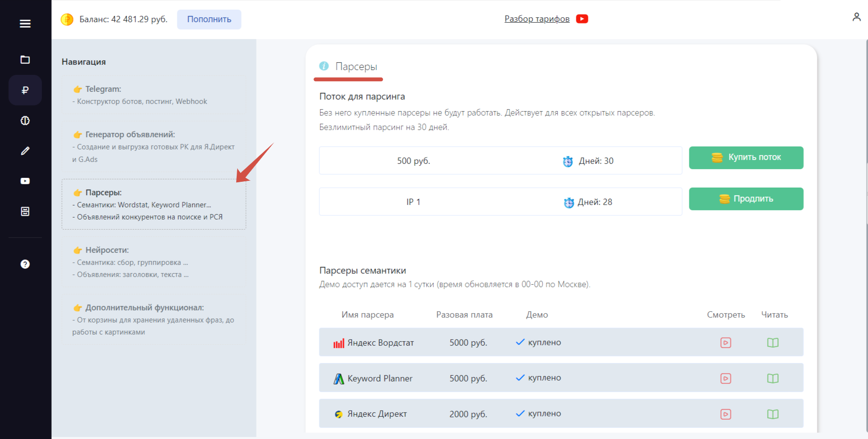
Task: Click the Яндекс Вордстат parser name
Action: click(x=381, y=343)
